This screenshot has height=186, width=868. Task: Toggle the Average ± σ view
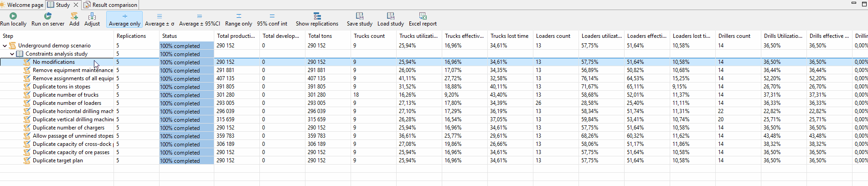pos(160,20)
